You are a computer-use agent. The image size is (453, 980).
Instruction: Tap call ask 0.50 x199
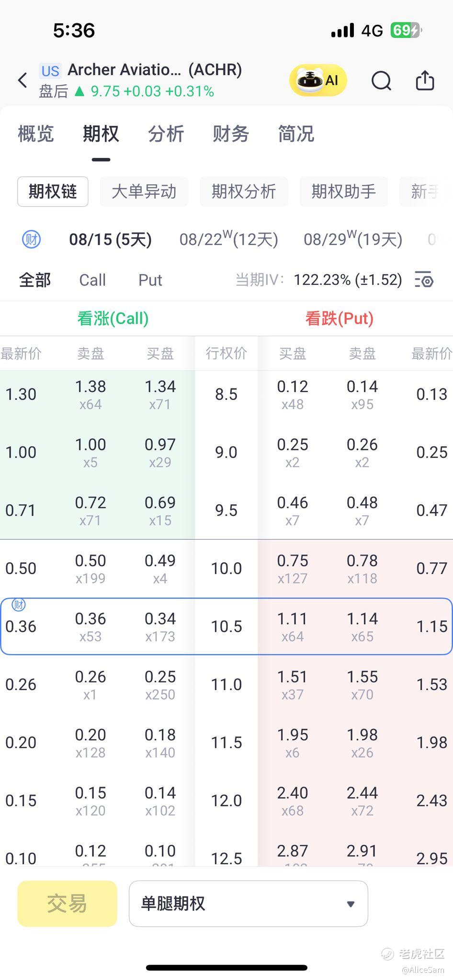91,568
